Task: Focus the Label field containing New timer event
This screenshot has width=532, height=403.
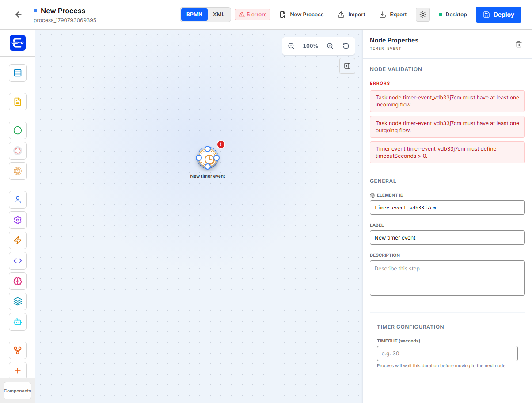Action: click(x=447, y=238)
